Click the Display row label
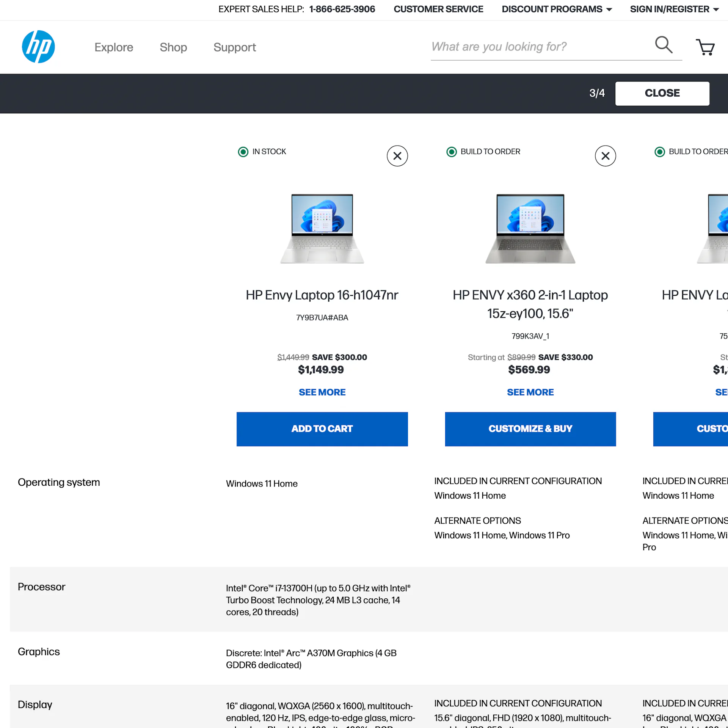Viewport: 728px width, 728px height. [35, 704]
